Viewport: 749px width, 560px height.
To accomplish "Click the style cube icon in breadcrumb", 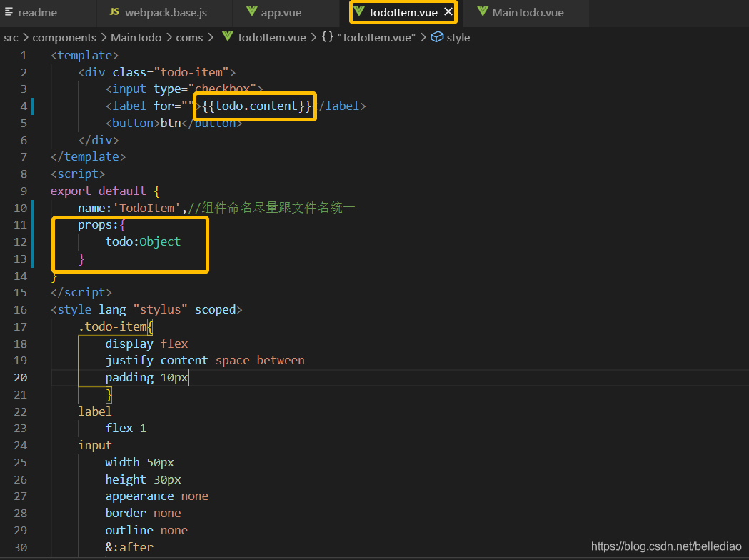I will [436, 37].
